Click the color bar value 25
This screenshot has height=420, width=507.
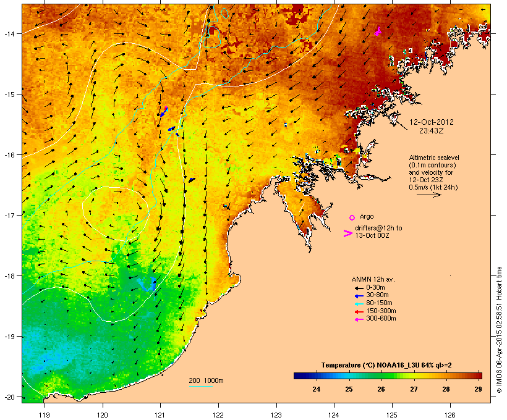[x=349, y=389]
